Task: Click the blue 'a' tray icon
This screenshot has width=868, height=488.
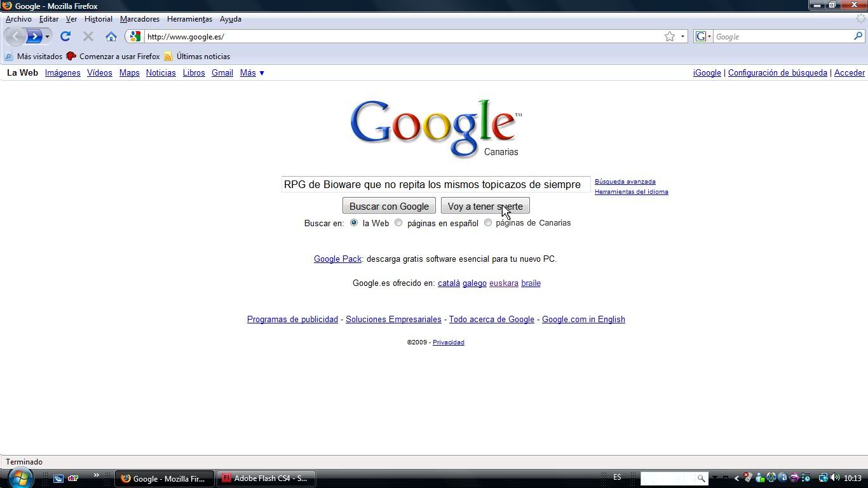Action: coord(783,478)
